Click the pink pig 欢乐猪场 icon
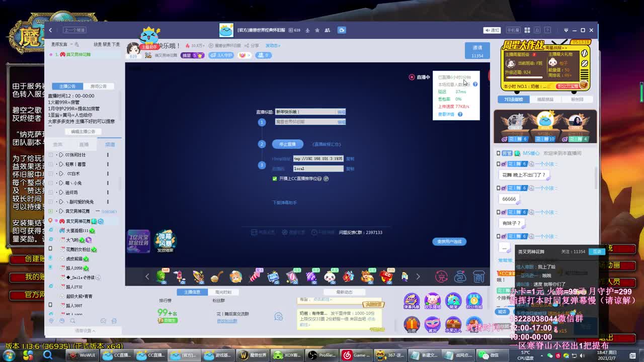The width and height of the screenshot is (644, 362). point(432,301)
